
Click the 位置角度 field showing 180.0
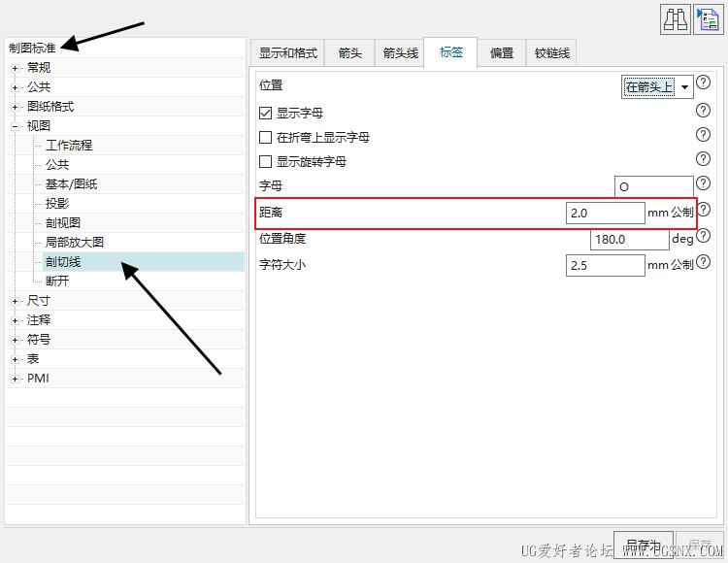(x=630, y=240)
